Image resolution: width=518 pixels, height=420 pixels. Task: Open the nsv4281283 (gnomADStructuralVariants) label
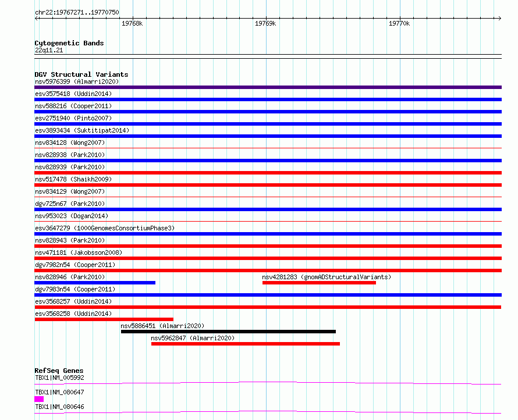(327, 277)
